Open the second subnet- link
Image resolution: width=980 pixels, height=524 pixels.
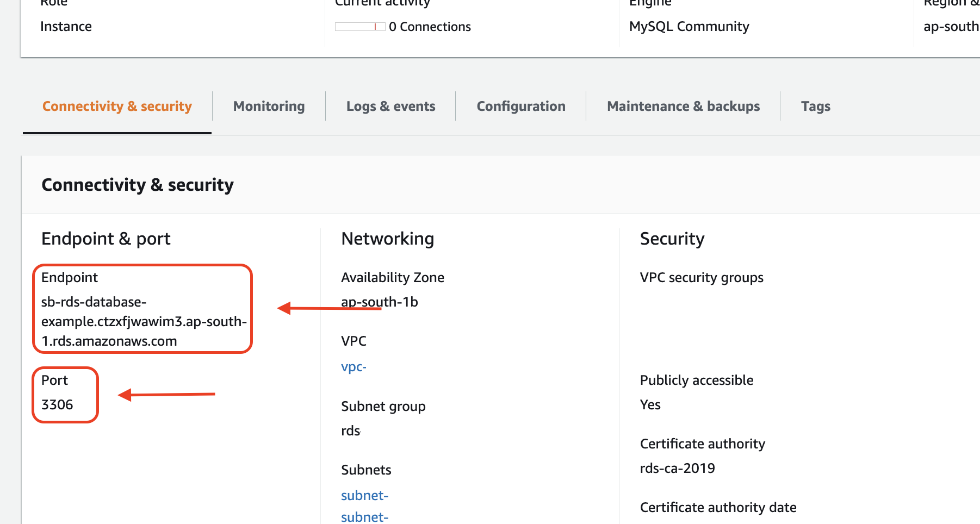[364, 516]
